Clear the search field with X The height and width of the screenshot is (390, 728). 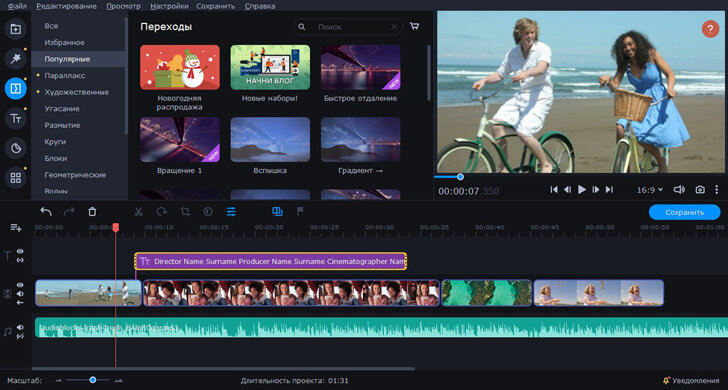coord(394,27)
